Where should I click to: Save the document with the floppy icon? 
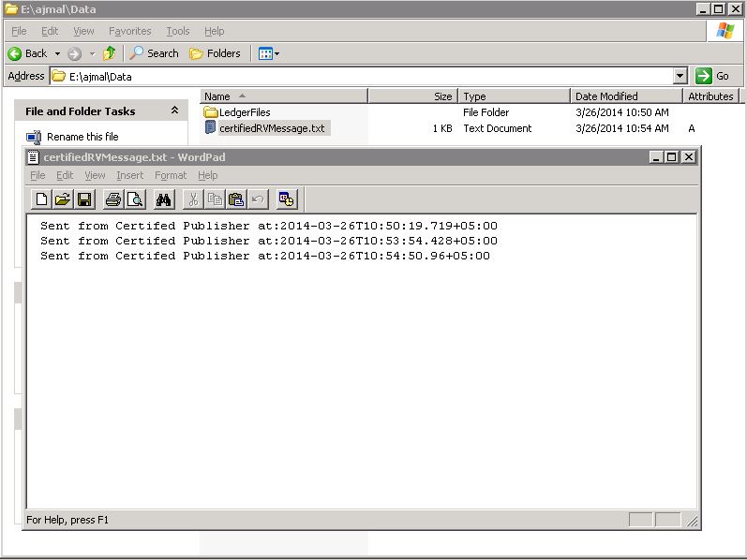(x=84, y=199)
